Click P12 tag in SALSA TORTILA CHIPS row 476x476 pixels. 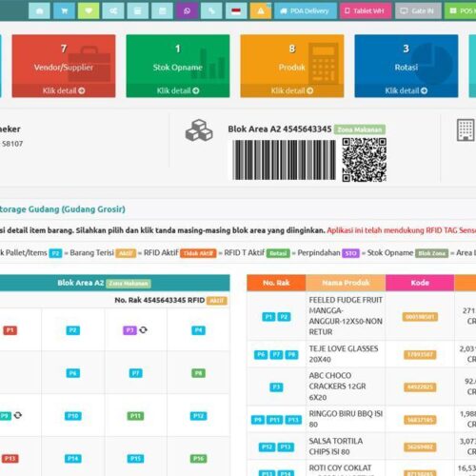click(267, 447)
